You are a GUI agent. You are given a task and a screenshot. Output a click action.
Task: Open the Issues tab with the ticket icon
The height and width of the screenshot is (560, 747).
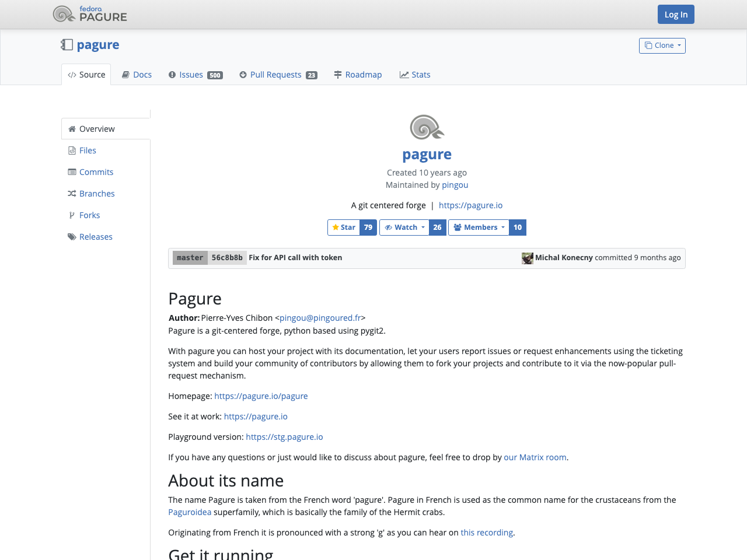[x=191, y=74]
